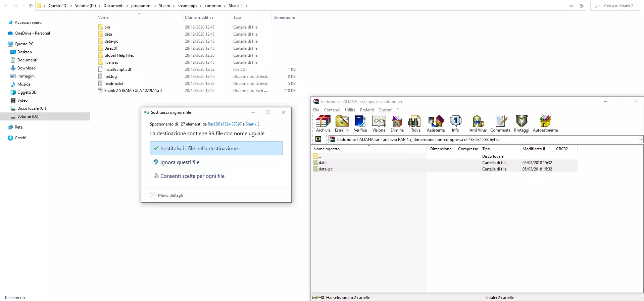This screenshot has width=644, height=301.
Task: Open Rete in the sidebar
Action: tap(19, 127)
